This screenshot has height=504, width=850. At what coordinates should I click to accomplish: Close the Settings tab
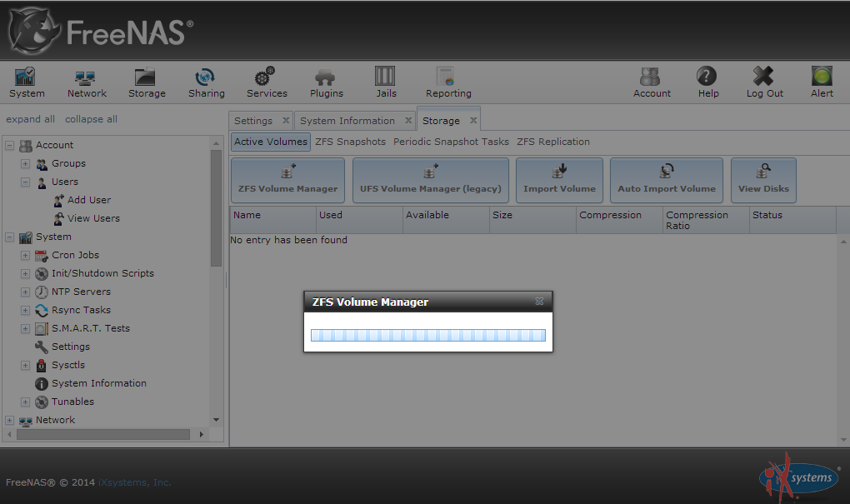pyautogui.click(x=286, y=120)
